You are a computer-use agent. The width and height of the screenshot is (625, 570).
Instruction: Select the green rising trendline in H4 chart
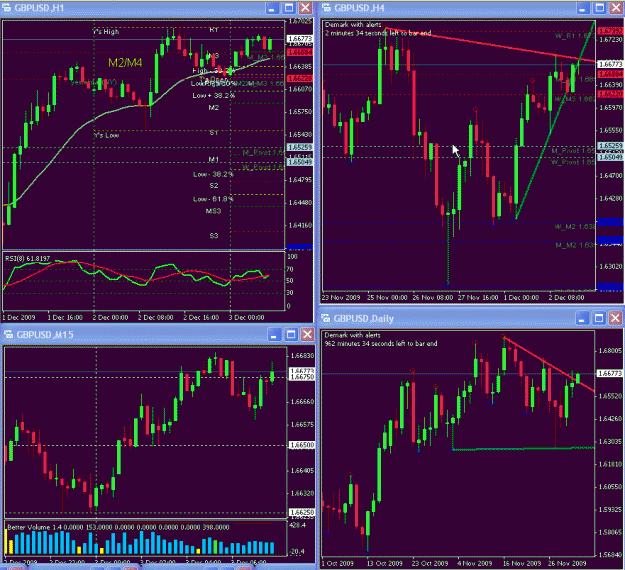pos(555,120)
